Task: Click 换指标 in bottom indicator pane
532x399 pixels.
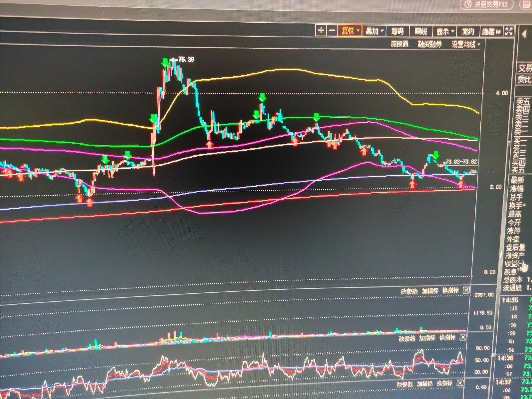Action: coord(445,383)
